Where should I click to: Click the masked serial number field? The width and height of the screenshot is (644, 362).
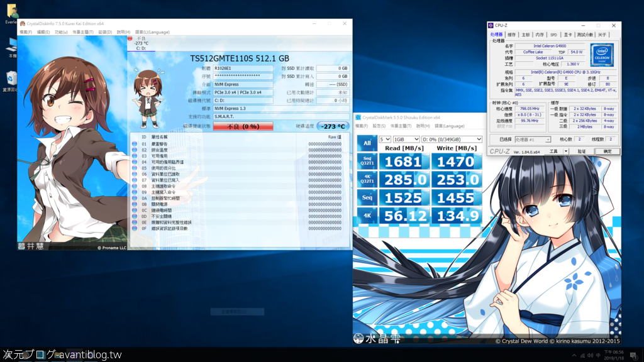point(243,76)
